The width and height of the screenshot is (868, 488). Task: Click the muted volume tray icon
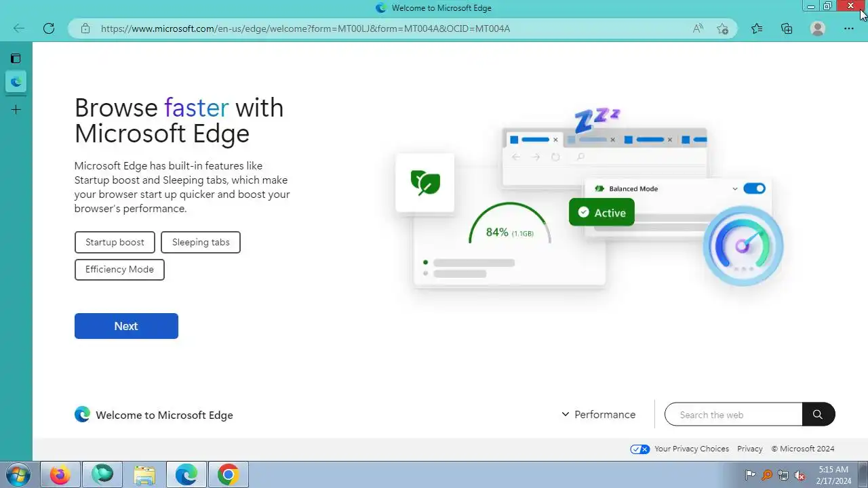coord(800,475)
